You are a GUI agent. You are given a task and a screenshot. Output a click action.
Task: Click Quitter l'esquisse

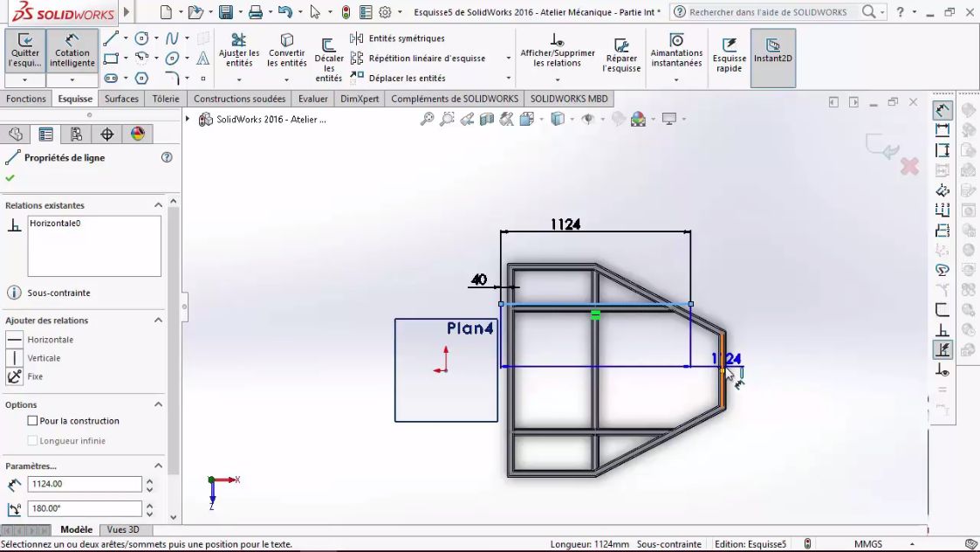(x=24, y=52)
